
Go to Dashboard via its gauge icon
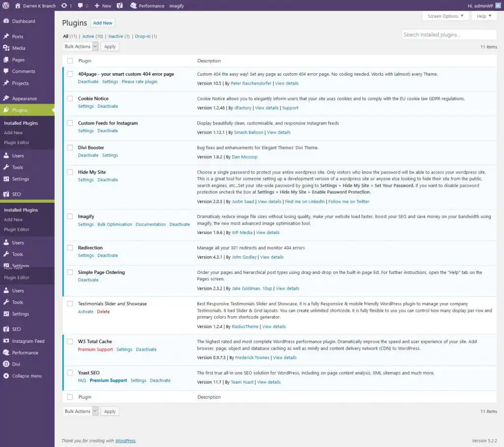[x=6, y=21]
